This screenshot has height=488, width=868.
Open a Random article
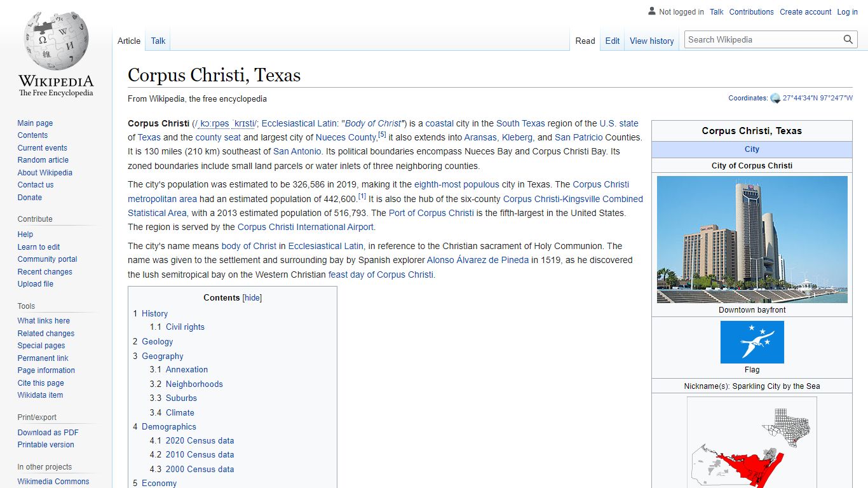click(43, 160)
